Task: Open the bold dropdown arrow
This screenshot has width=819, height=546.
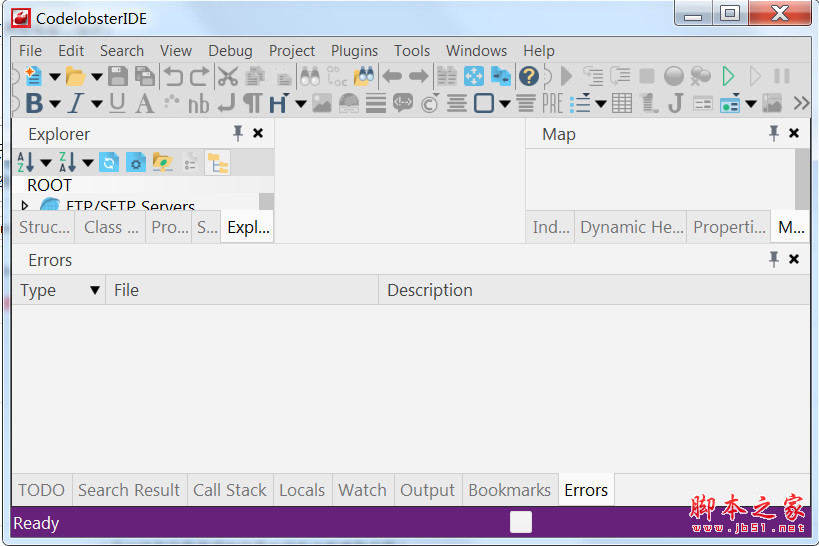Action: pyautogui.click(x=54, y=104)
